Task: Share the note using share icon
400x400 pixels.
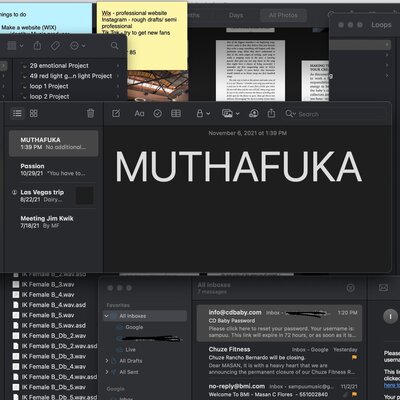Action: (x=272, y=114)
